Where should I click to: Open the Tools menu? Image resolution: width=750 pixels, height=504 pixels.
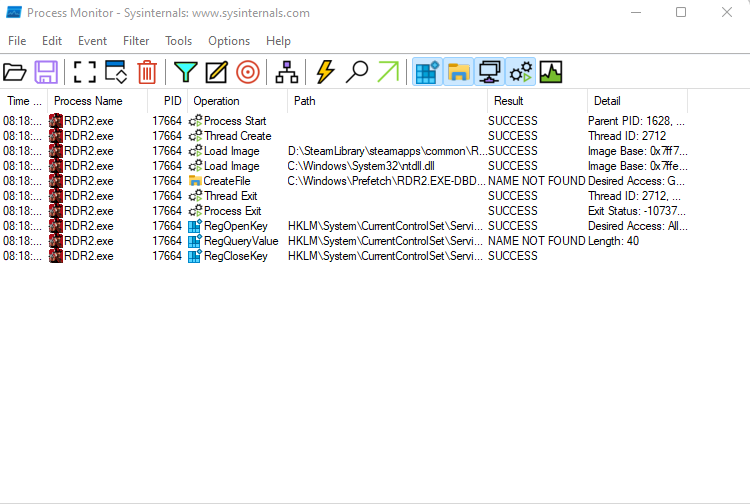tap(178, 41)
